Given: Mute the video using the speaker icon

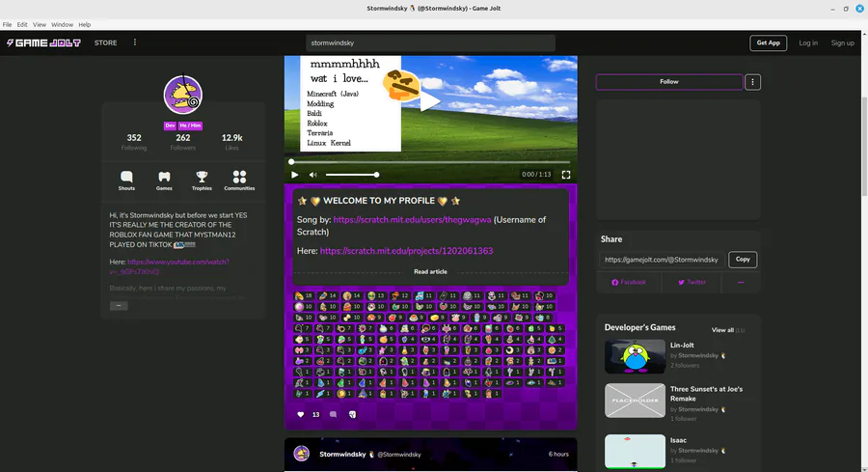Looking at the screenshot, I should click(312, 175).
